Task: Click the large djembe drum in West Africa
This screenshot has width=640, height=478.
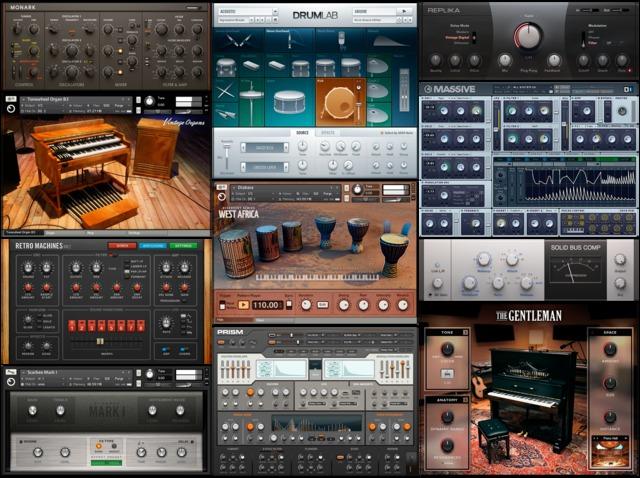Action: click(393, 254)
